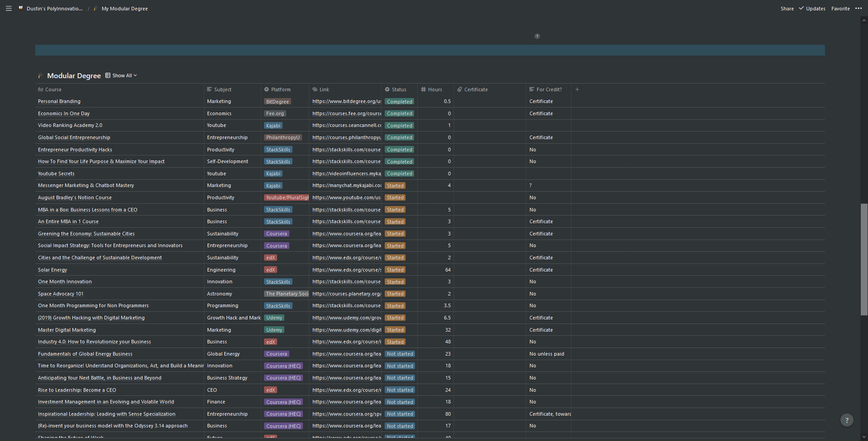
Task: Open the Personal Branding course page
Action: [59, 102]
